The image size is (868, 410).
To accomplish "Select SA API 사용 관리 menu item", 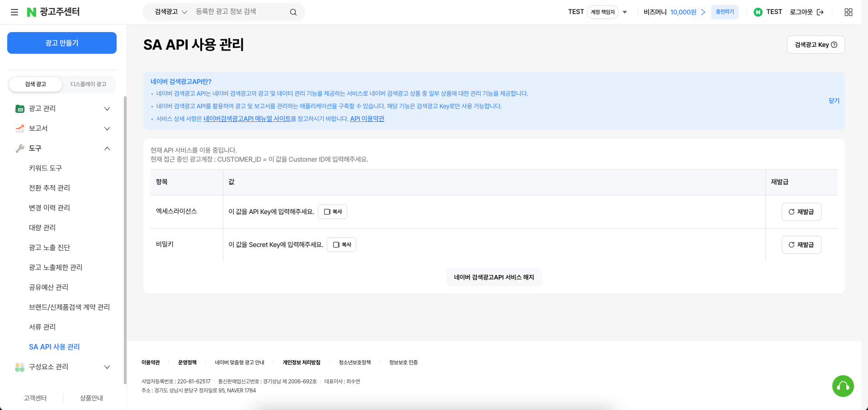I will pos(54,347).
